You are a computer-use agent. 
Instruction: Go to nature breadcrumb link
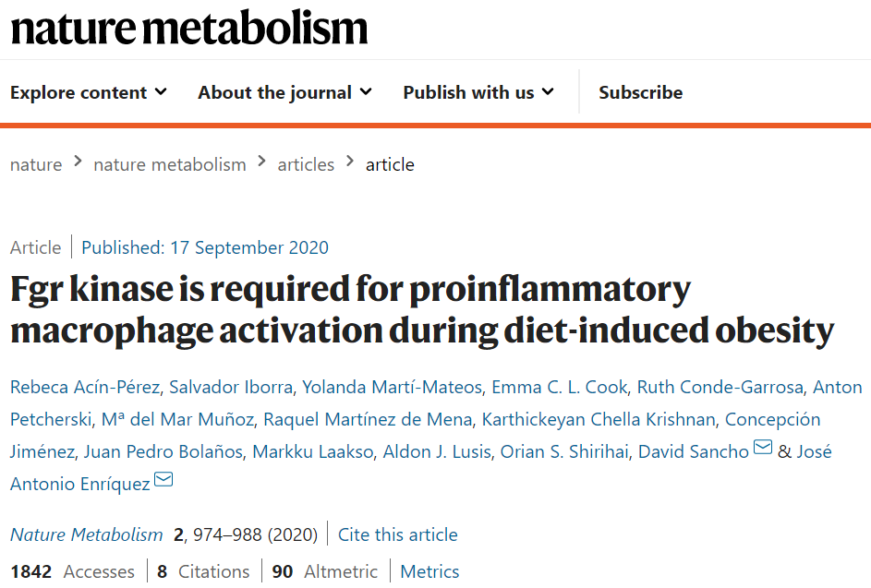point(36,164)
